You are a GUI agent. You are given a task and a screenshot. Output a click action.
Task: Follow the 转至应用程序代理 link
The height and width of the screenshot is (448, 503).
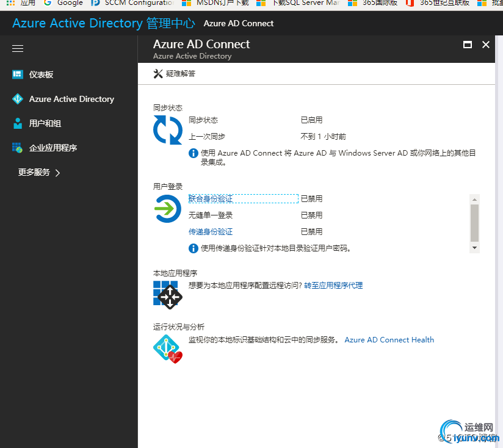point(333,286)
